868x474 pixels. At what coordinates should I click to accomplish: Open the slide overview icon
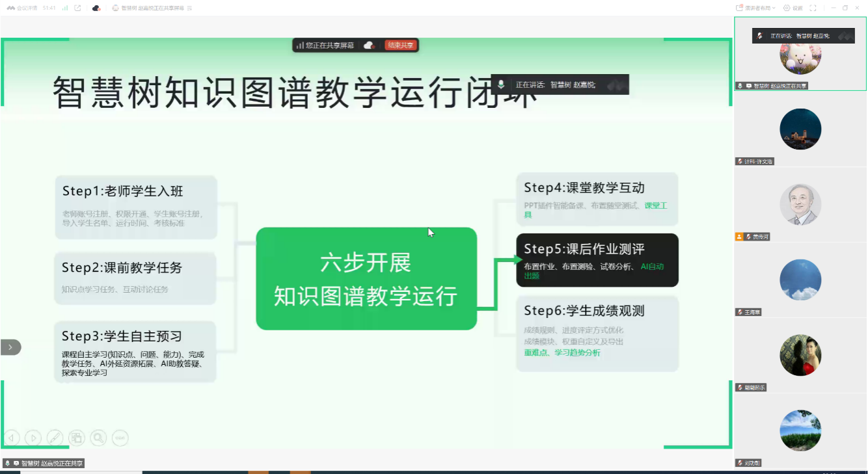(77, 438)
